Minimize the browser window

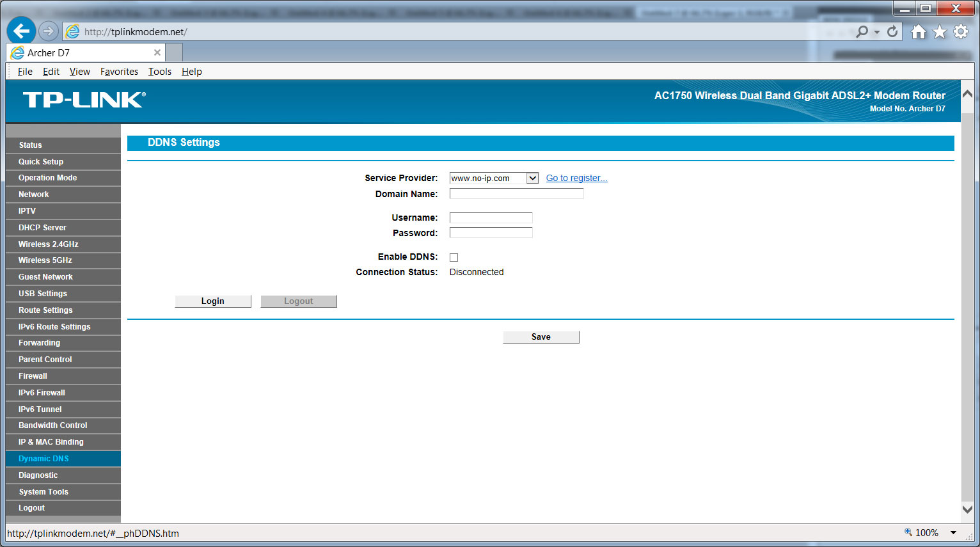pos(905,8)
